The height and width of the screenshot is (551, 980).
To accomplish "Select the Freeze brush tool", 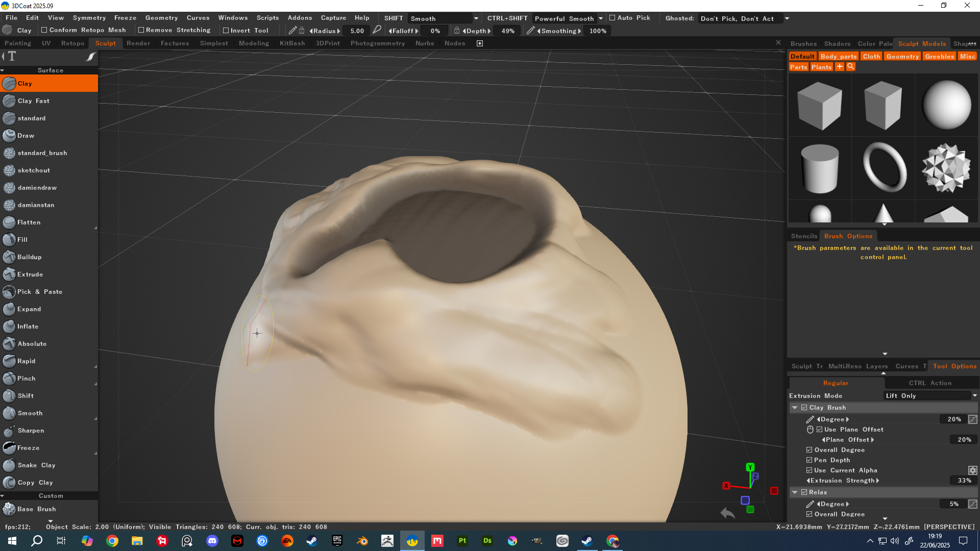I will pyautogui.click(x=28, y=448).
